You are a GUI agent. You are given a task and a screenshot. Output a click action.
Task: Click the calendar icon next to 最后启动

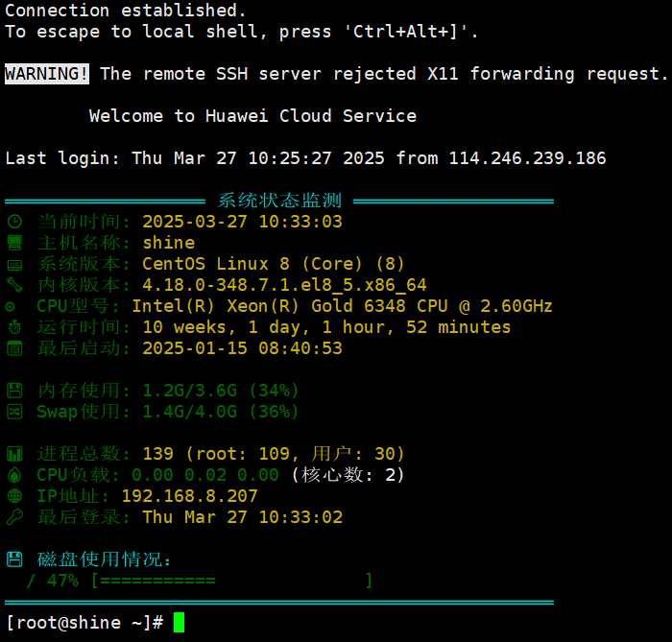point(14,348)
